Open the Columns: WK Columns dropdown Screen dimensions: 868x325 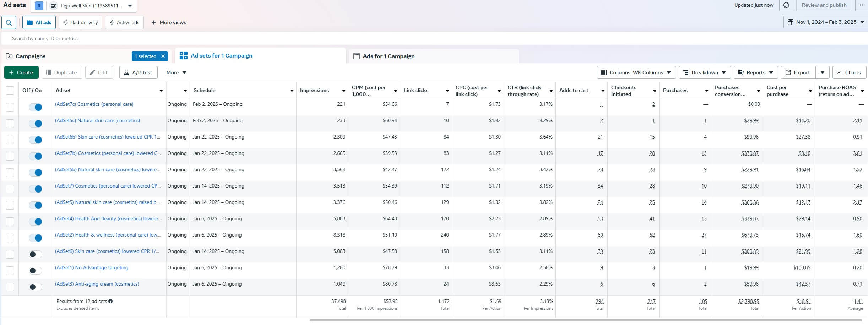635,72
